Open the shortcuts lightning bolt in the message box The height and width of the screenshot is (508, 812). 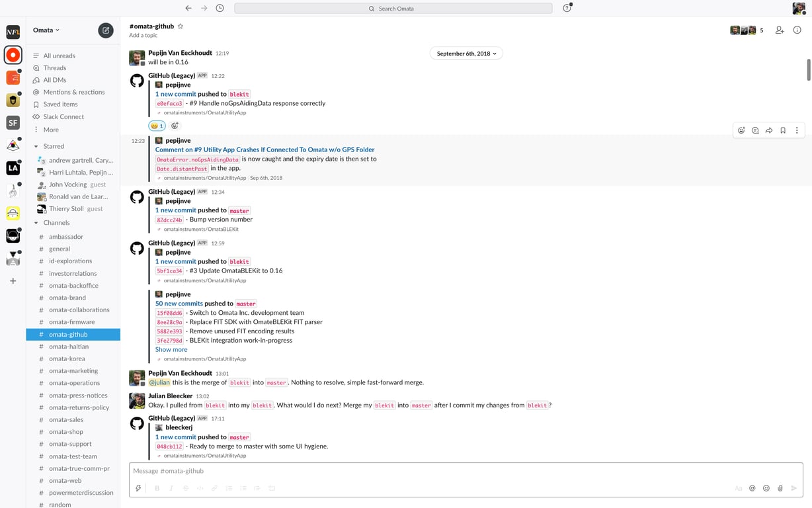138,487
